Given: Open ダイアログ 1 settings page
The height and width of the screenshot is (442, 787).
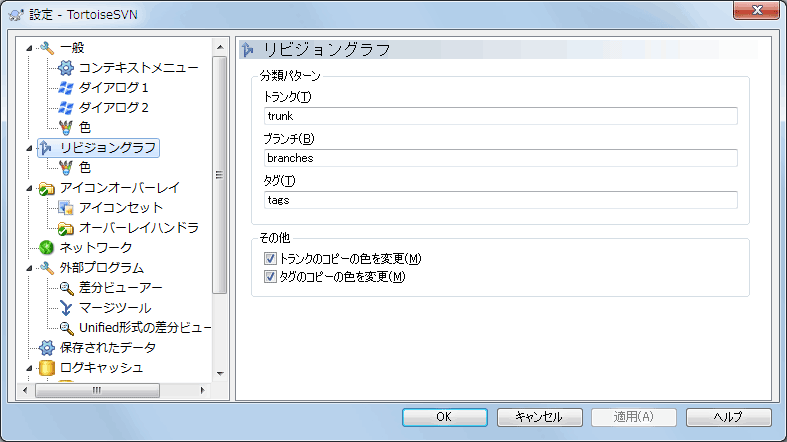Looking at the screenshot, I should click(x=113, y=88).
